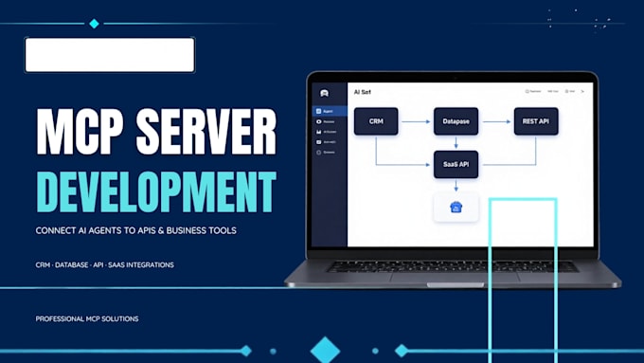This screenshot has width=644, height=363.
Task: Click the REST API node
Action: tap(536, 121)
